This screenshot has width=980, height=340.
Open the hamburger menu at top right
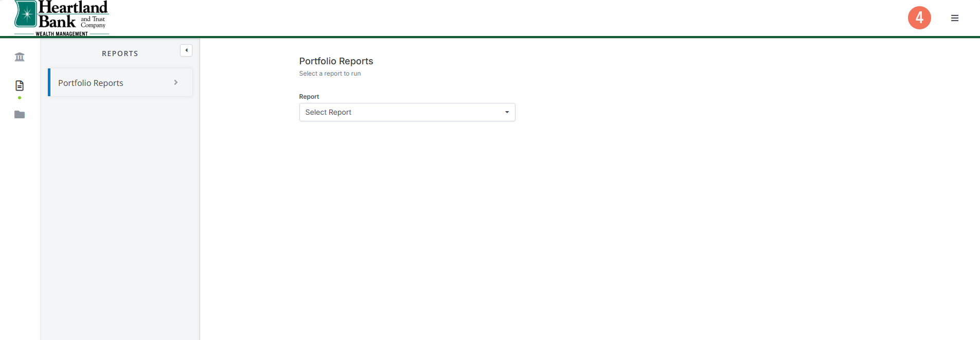pos(955,18)
